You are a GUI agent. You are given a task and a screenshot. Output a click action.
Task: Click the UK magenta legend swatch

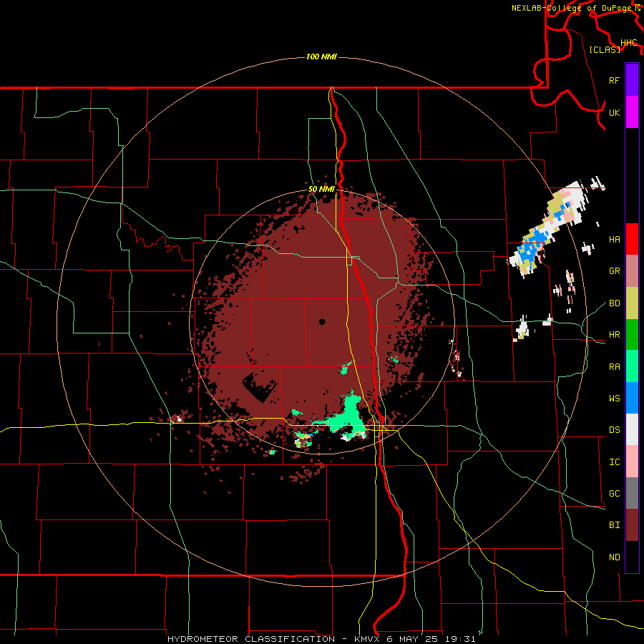pos(632,112)
